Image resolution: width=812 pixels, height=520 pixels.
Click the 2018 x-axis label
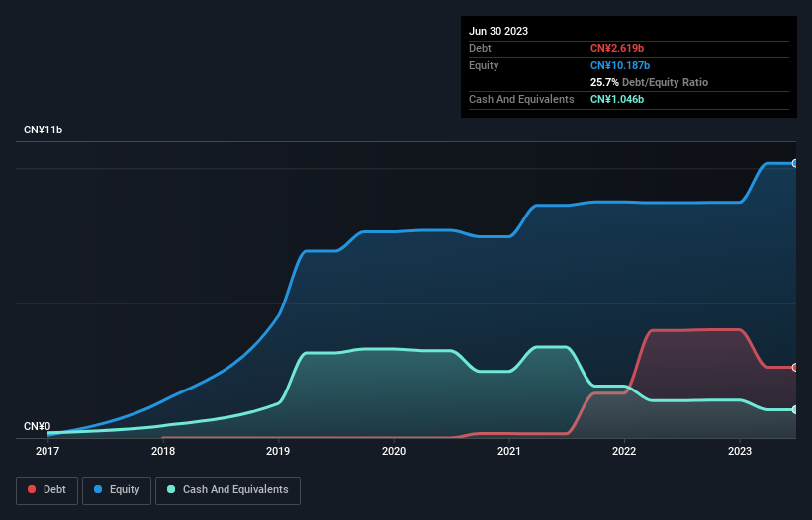[x=163, y=451]
